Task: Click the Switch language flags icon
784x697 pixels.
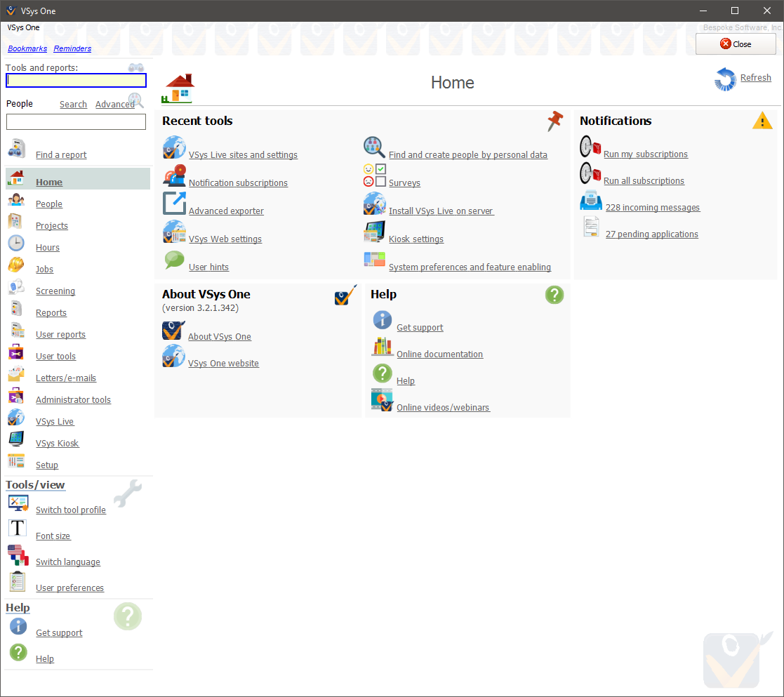Action: pyautogui.click(x=17, y=555)
